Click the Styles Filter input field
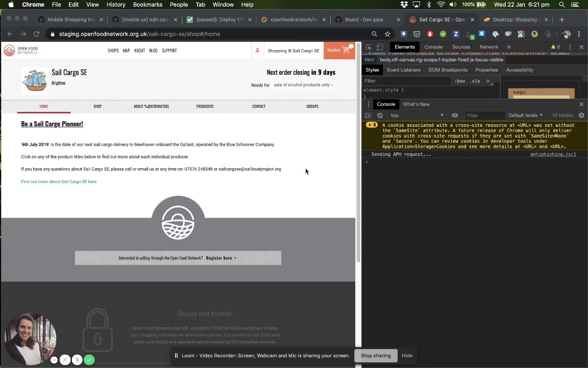588x368 pixels. 406,81
